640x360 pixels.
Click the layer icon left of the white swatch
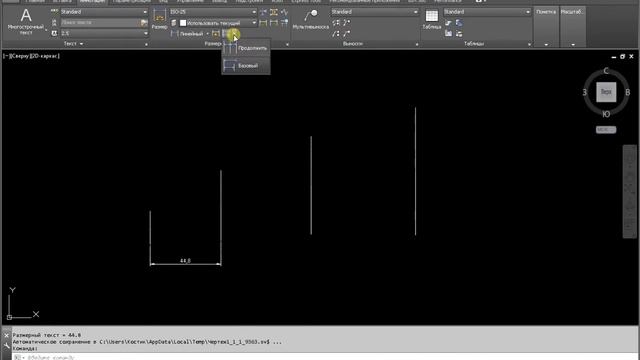(x=173, y=23)
